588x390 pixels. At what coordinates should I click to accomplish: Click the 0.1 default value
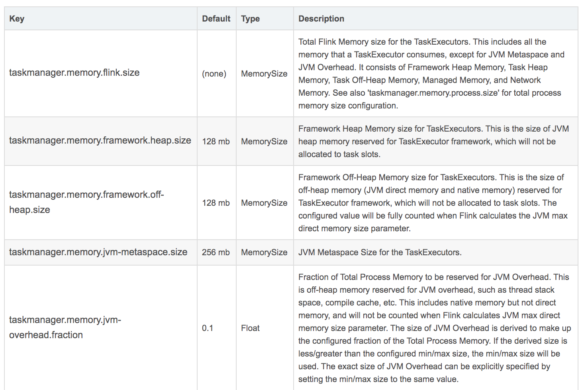(208, 328)
